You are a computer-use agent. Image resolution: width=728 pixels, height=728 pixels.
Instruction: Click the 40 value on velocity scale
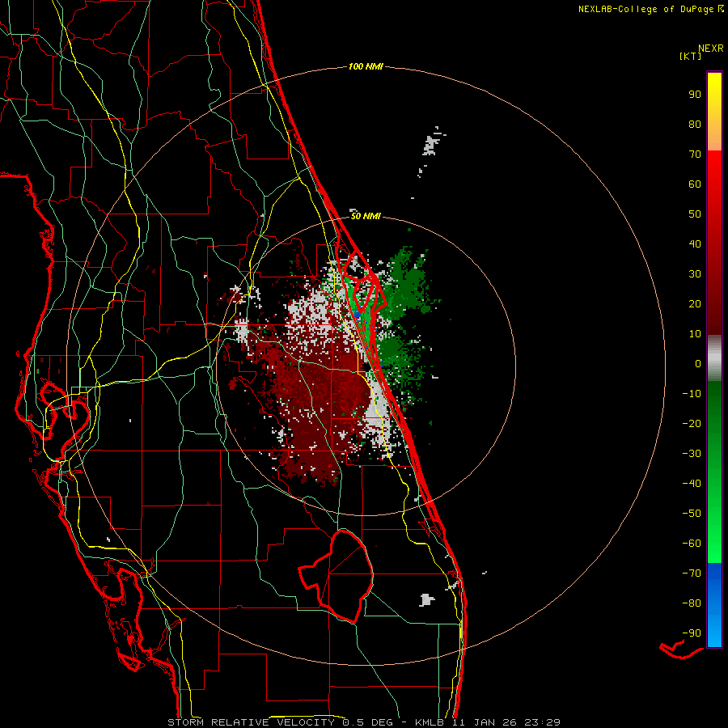point(695,244)
